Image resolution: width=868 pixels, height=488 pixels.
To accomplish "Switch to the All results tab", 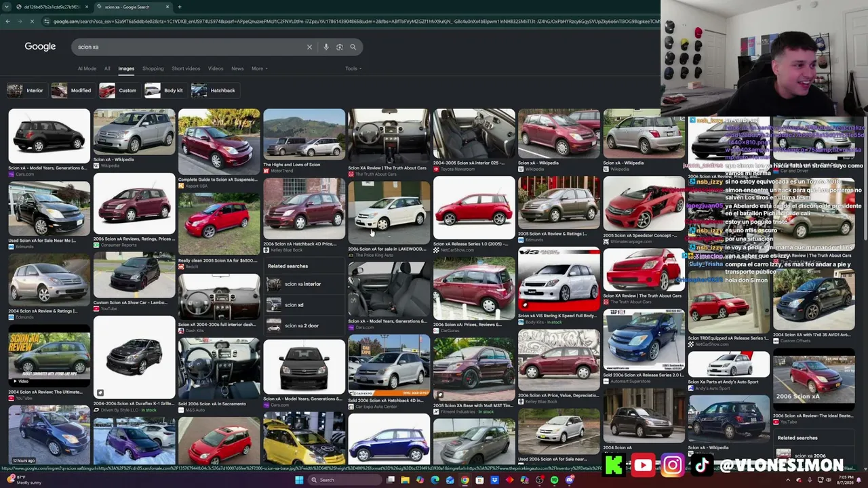I will click(x=107, y=68).
